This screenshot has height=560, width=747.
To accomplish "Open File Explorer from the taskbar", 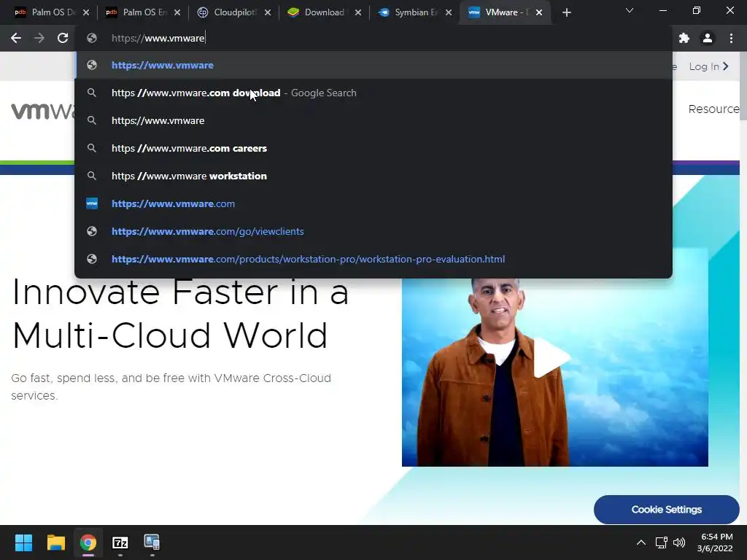I will tap(55, 542).
